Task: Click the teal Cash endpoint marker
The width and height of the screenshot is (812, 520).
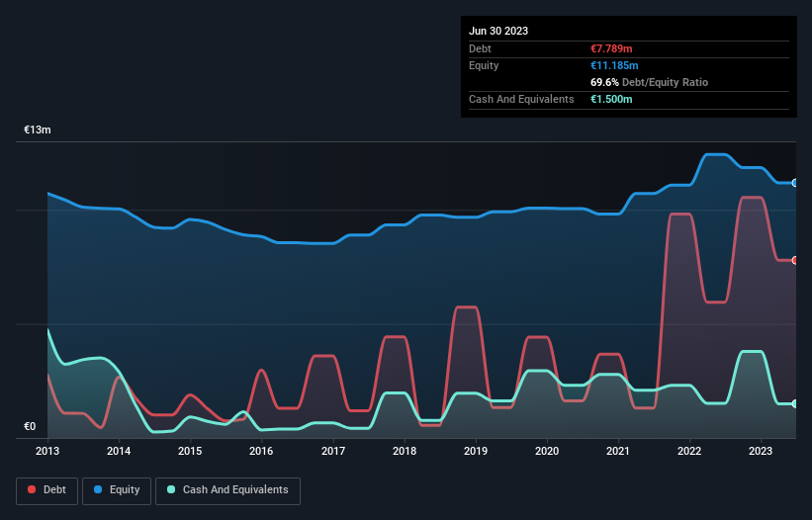Action: (x=795, y=403)
